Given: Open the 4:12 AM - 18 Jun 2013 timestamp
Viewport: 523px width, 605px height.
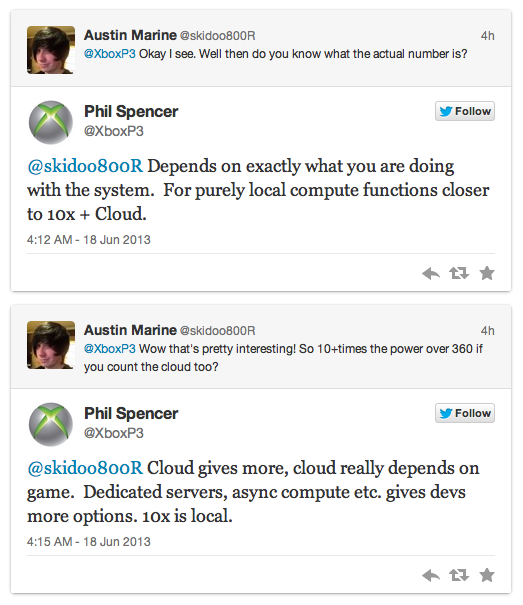Looking at the screenshot, I should point(88,240).
